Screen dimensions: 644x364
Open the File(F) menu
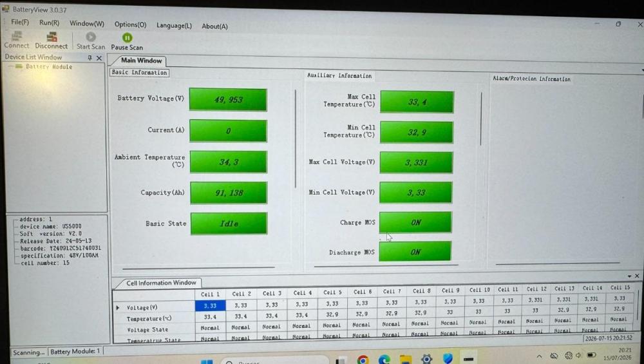(20, 22)
